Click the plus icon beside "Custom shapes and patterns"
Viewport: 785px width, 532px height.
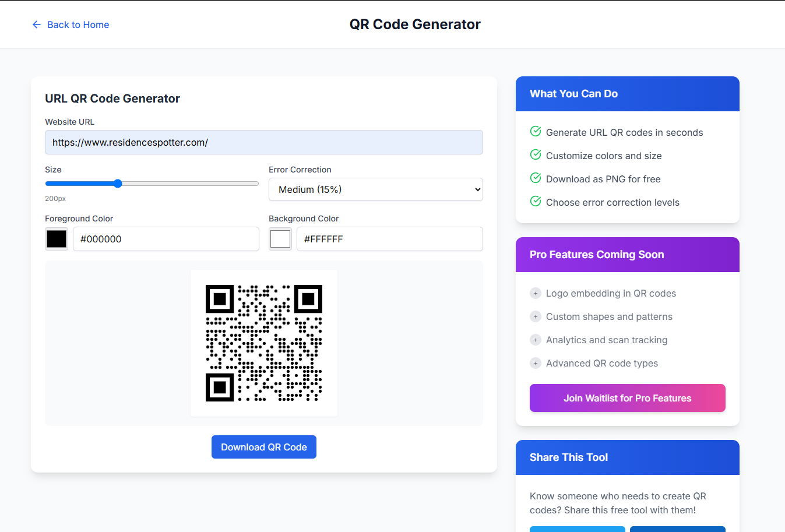(535, 316)
